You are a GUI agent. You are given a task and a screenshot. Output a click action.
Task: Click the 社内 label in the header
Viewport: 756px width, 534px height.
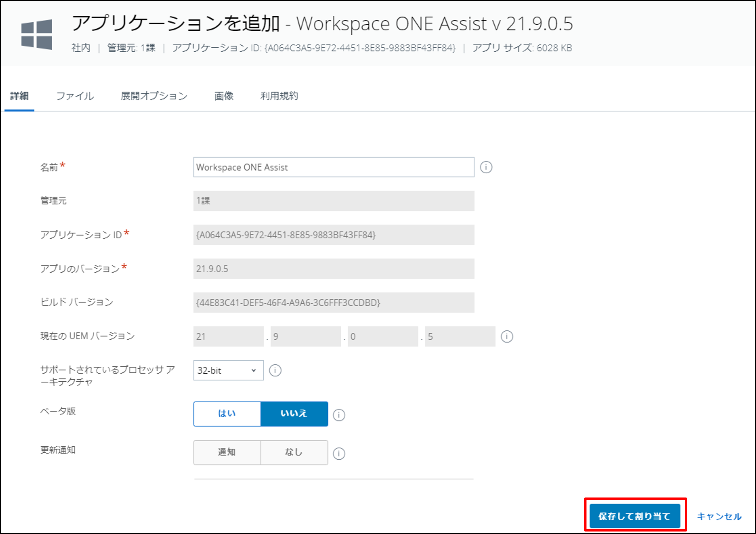click(81, 48)
